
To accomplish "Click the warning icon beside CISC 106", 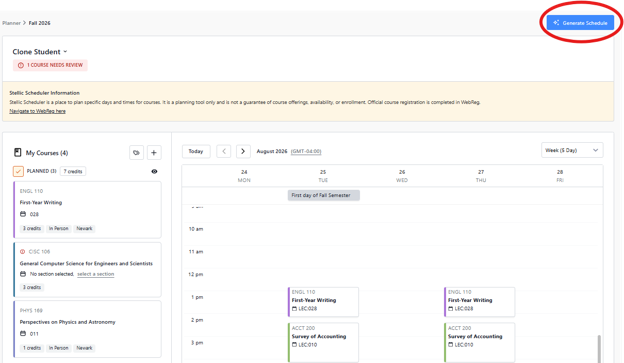I will pos(23,252).
